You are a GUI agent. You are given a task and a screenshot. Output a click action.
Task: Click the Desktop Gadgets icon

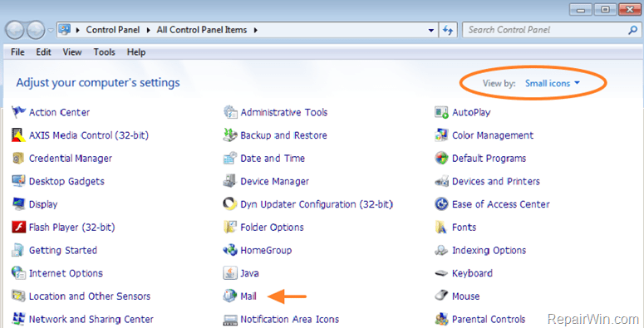tap(18, 181)
